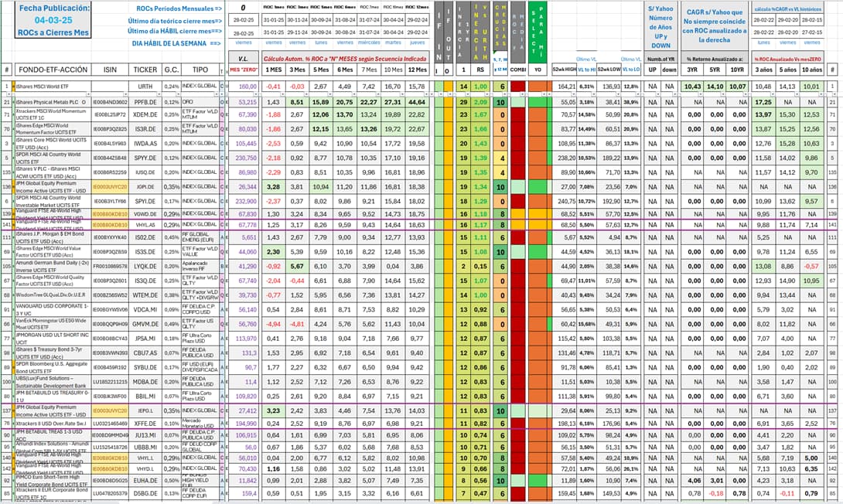Click the -4,94 cell in the GMVM.DE row
843x504 pixels.
coord(274,324)
